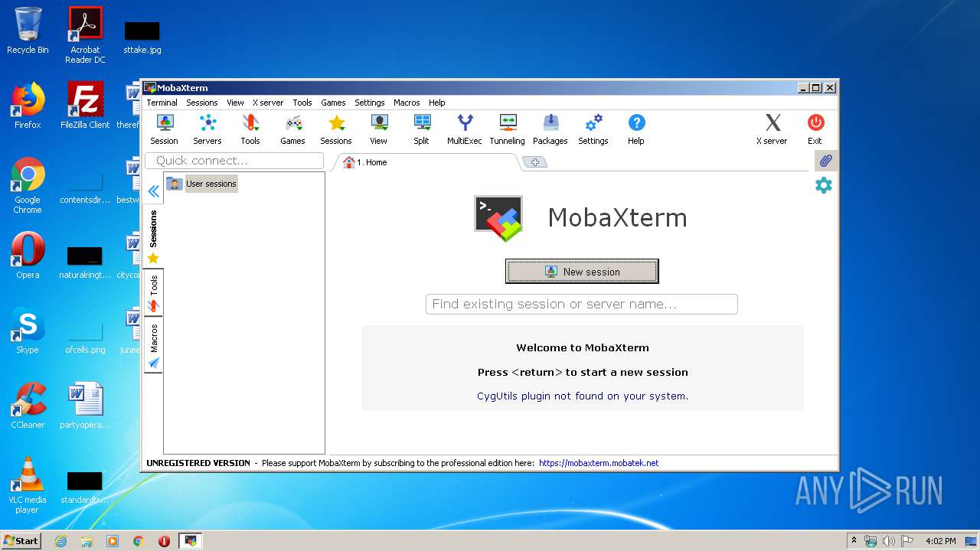Click the paperclip icon on right edge
The image size is (980, 551).
825,161
